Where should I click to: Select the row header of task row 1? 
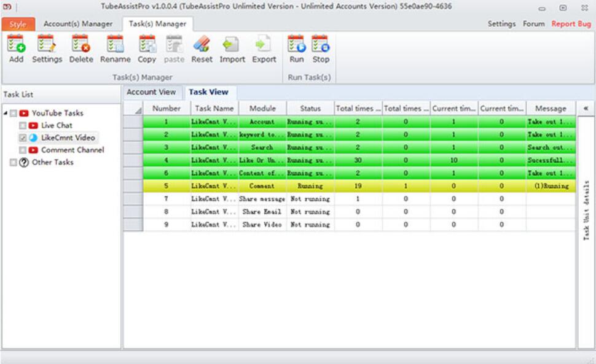(133, 122)
